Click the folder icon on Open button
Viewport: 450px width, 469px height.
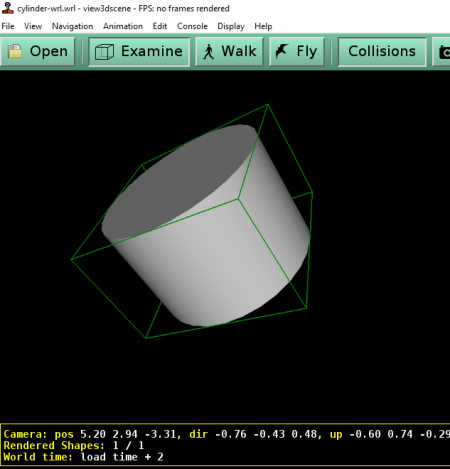coord(15,51)
